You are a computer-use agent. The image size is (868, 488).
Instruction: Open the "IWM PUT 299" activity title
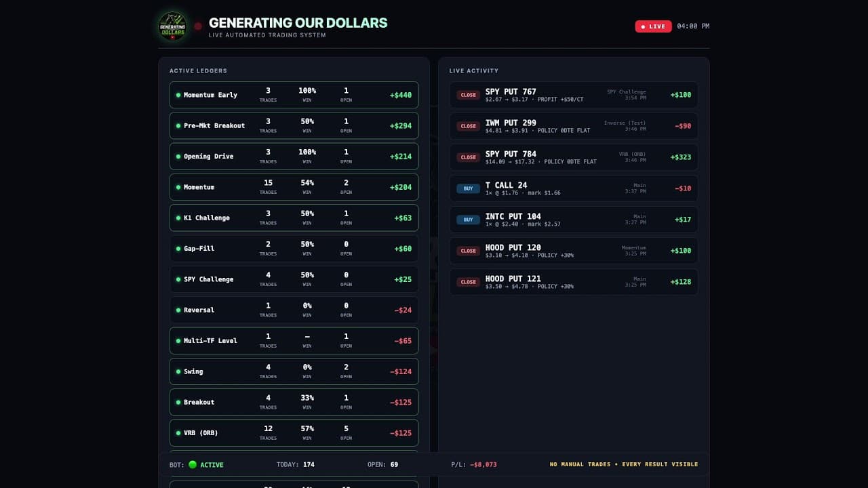[511, 123]
